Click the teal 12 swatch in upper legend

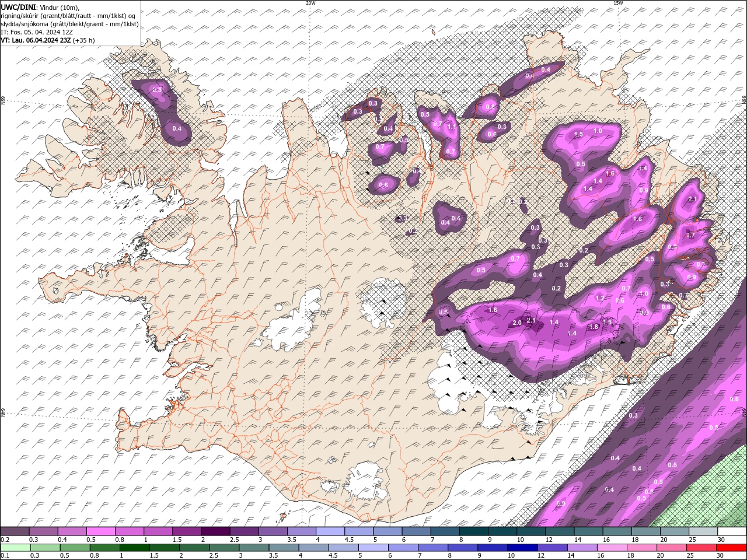coord(559,531)
